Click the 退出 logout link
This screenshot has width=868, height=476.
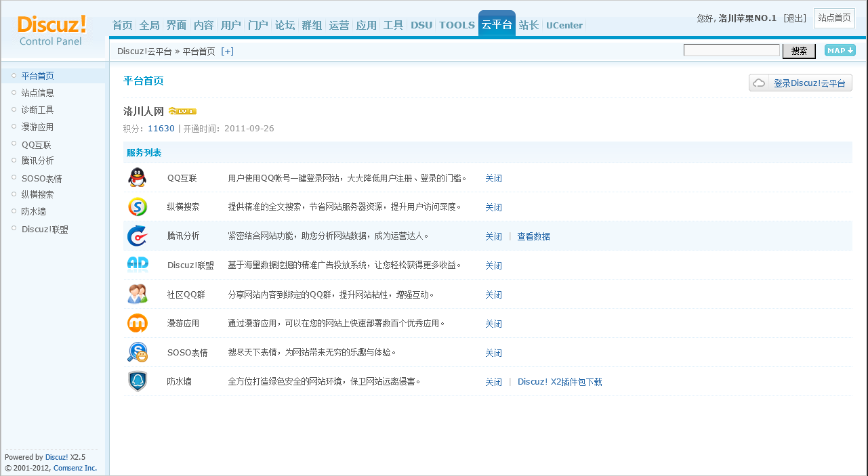(795, 18)
